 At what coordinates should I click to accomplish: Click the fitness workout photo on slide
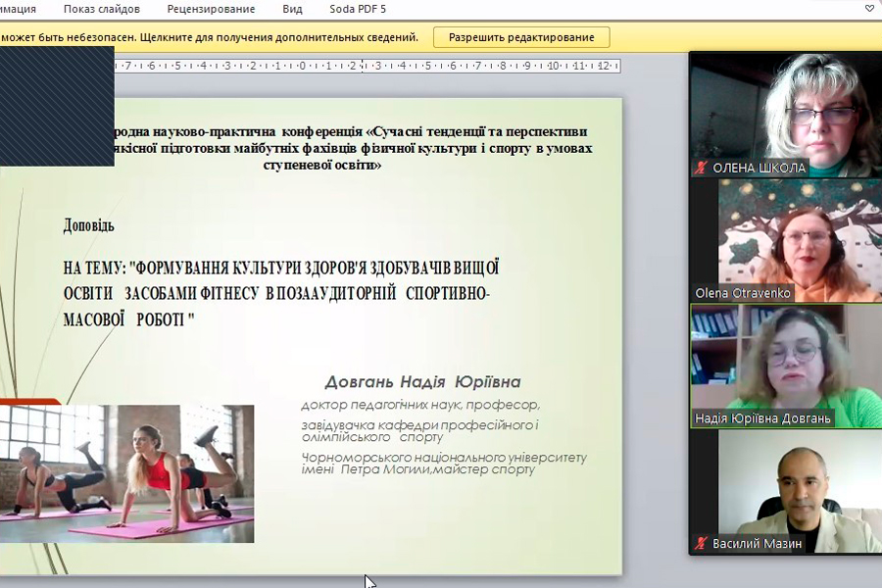click(x=127, y=472)
